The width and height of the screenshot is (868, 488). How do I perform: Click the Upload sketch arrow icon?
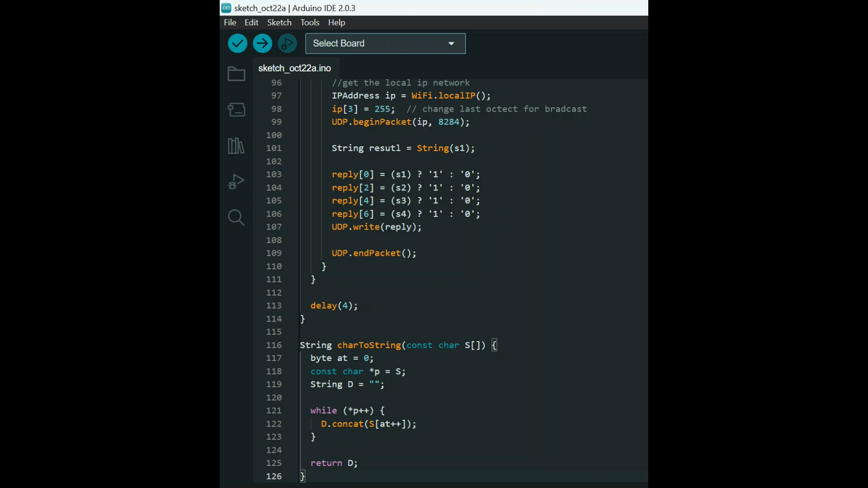click(262, 43)
